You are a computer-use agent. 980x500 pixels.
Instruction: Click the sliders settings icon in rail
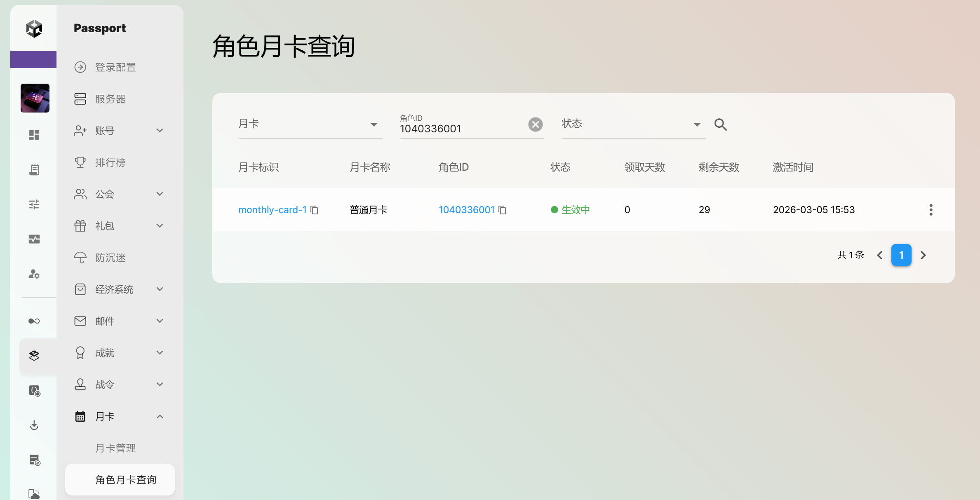[34, 204]
